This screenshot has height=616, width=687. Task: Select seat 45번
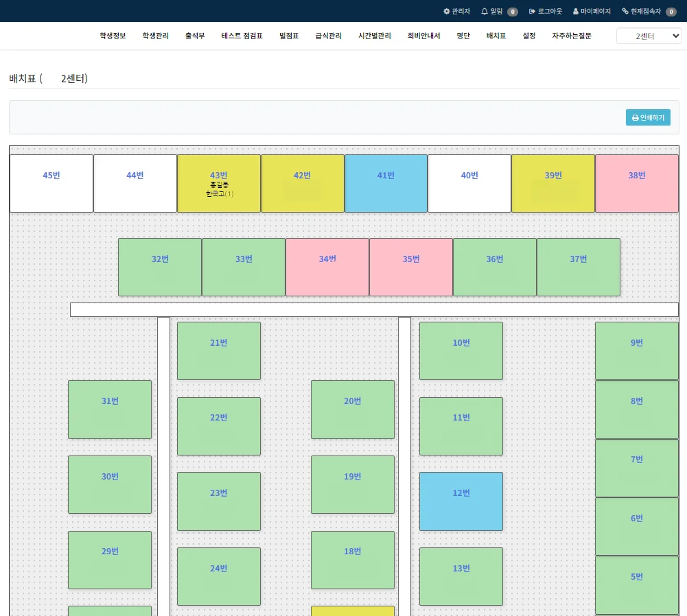[51, 183]
